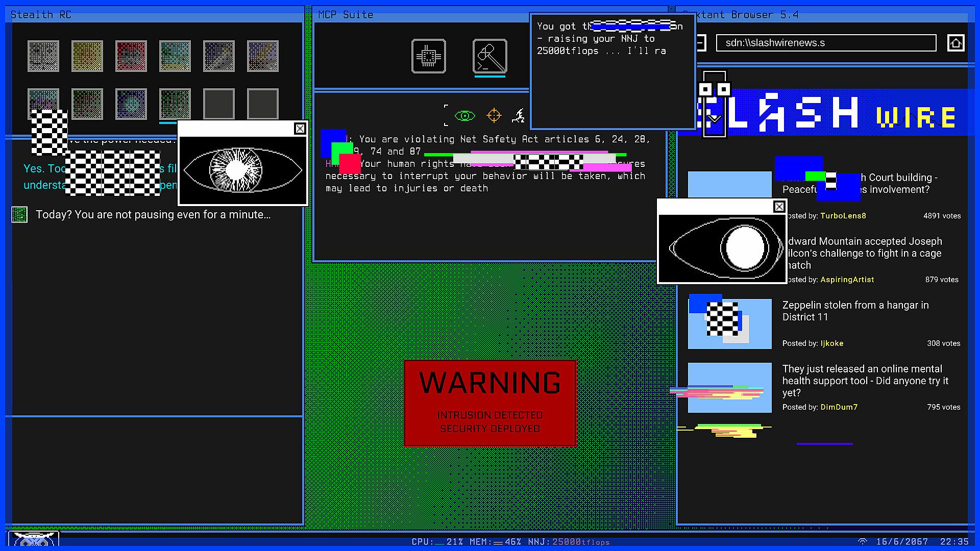This screenshot has width=980, height=551.
Task: Open poster link TurboLens8
Action: [843, 216]
